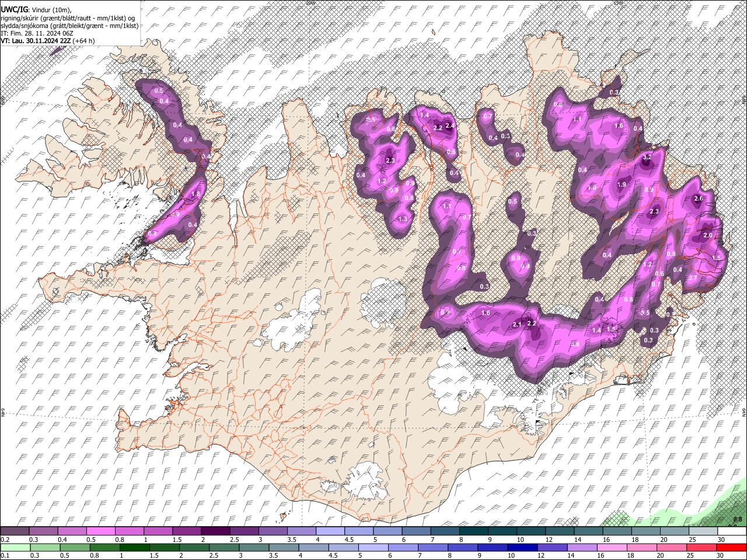Image resolution: width=747 pixels, height=560 pixels.
Task: Select the violet swatch labeled 12 in rain legend
Action: click(552, 548)
